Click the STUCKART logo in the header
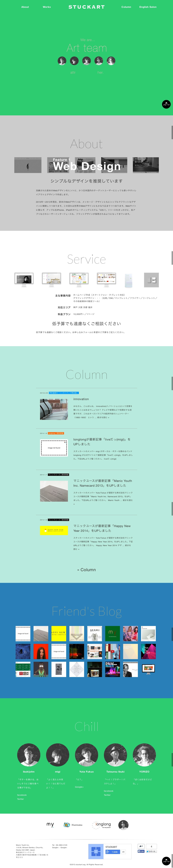The height and width of the screenshot is (868, 173). coord(86,7)
